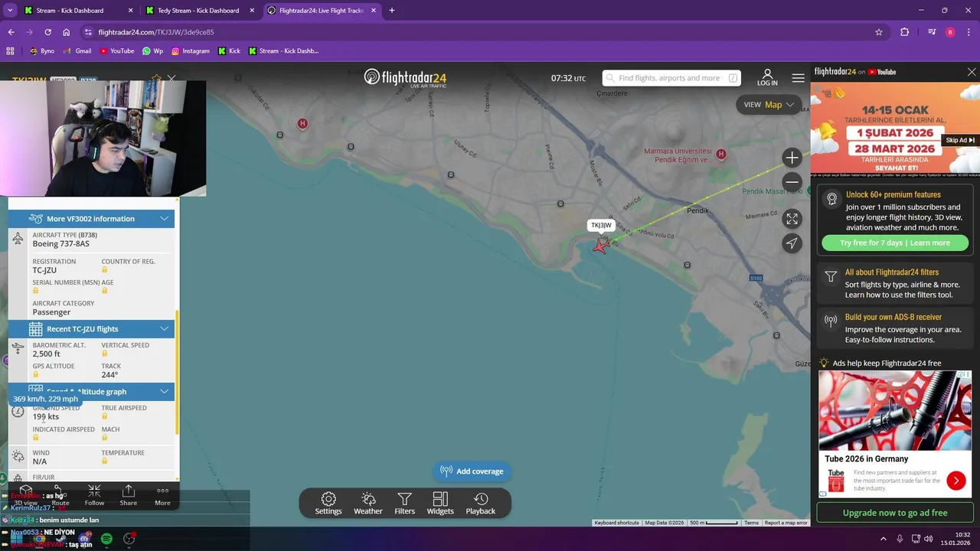Share the flight
Screen dimensions: 980x551
click(129, 495)
